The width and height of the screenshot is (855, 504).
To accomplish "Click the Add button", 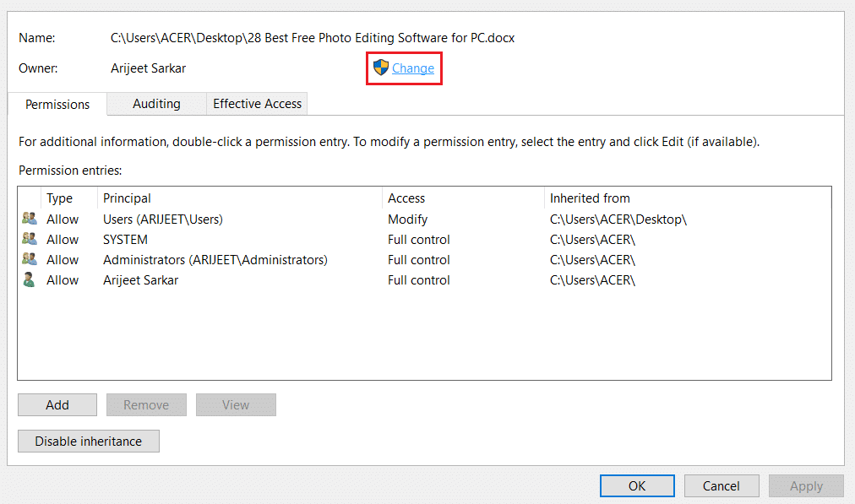I will pyautogui.click(x=57, y=405).
